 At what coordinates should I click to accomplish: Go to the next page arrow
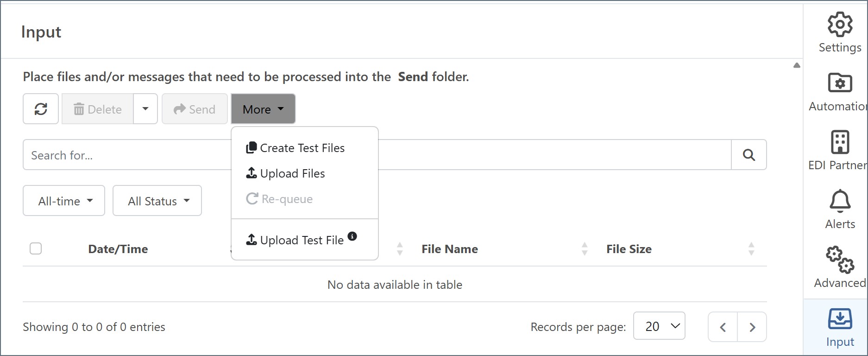752,327
